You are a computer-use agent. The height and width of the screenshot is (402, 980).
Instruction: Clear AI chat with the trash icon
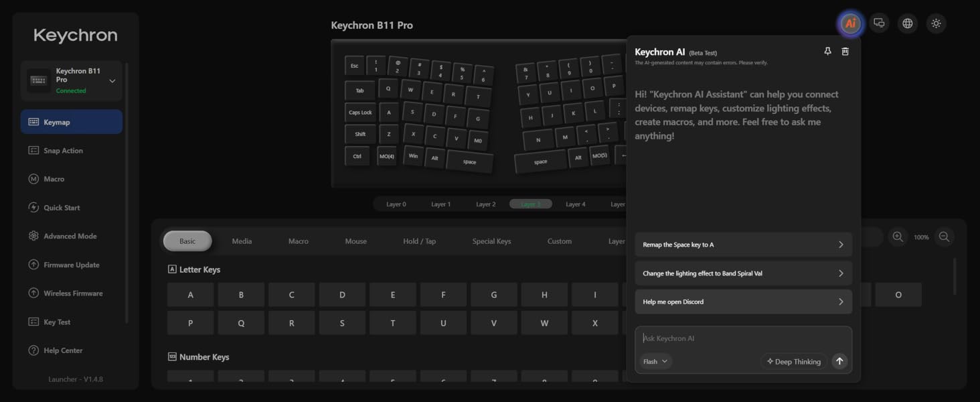845,52
